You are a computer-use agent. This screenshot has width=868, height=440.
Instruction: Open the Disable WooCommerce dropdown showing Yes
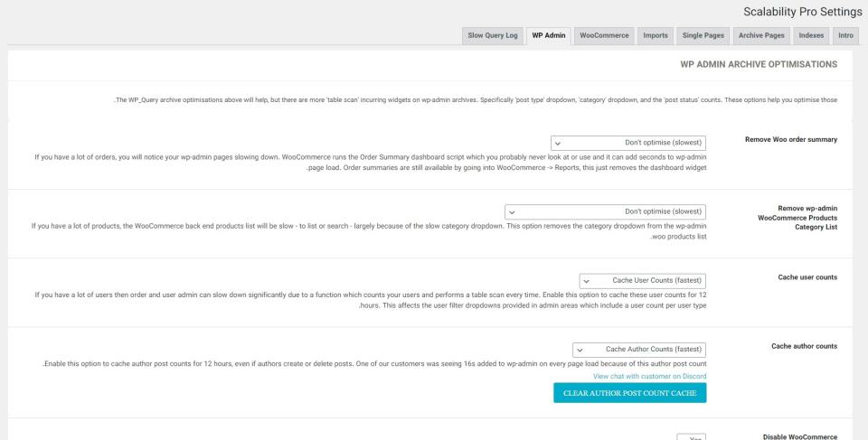(x=691, y=437)
